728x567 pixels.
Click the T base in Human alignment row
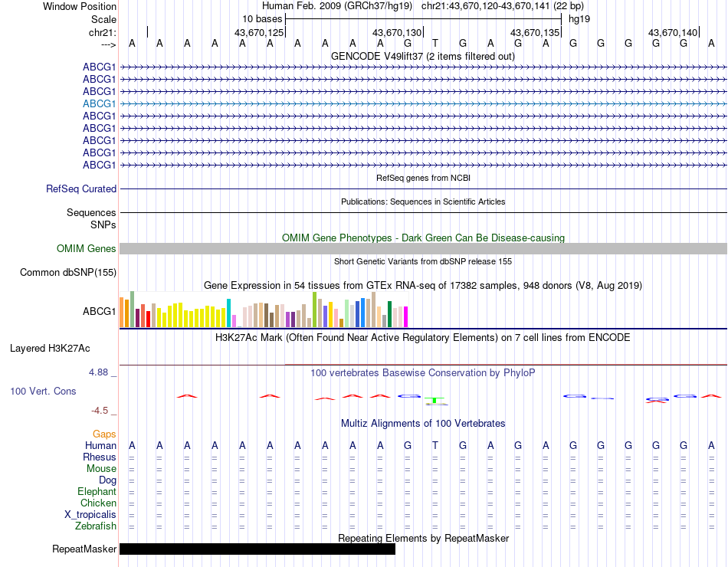click(435, 446)
